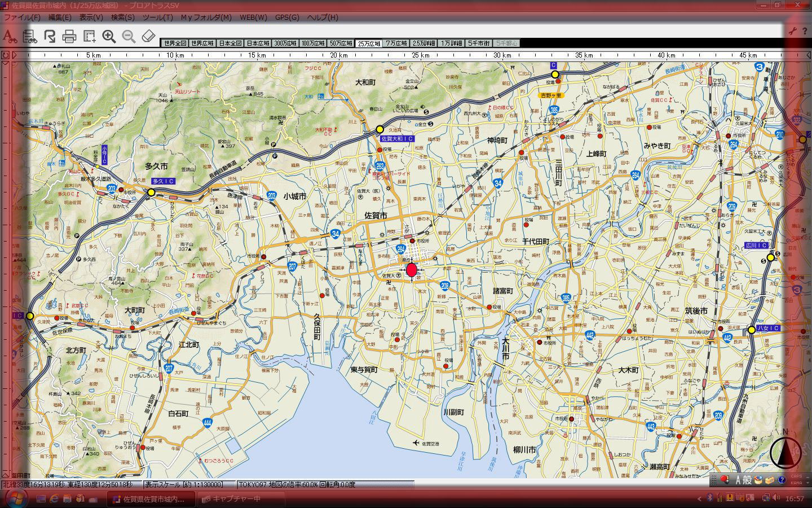Click the area selection rectangle tool icon
Image resolution: width=812 pixels, height=508 pixels.
[x=89, y=37]
